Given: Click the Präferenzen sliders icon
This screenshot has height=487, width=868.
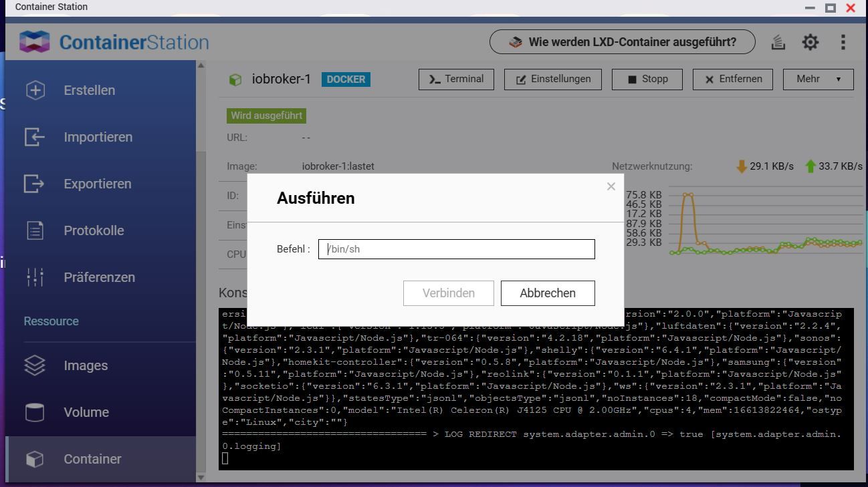Looking at the screenshot, I should (x=35, y=277).
